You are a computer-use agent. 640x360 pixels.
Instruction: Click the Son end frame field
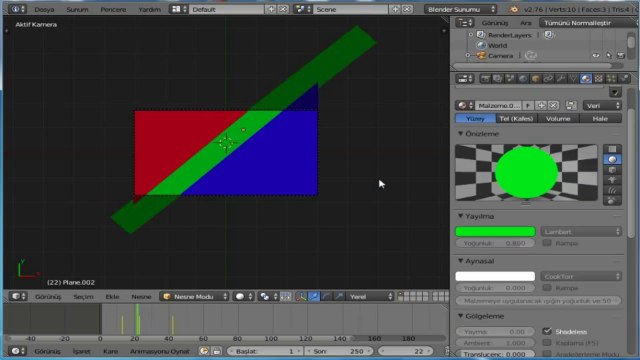[338, 351]
